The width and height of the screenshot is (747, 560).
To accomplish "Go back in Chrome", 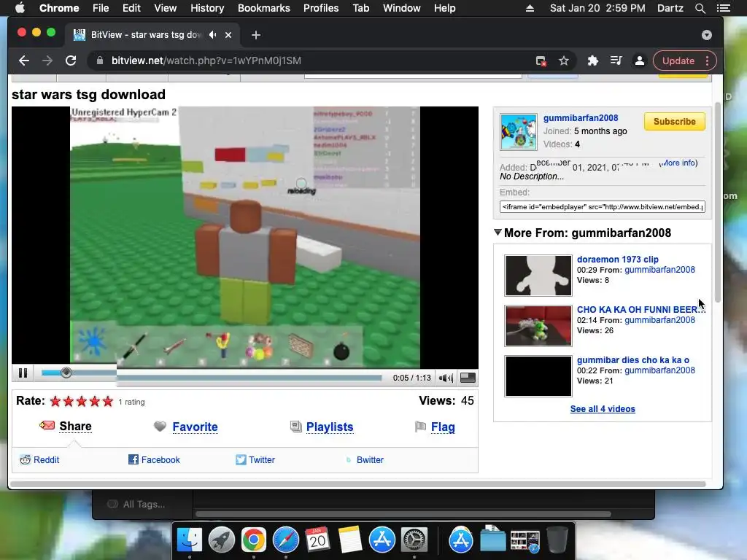I will tap(24, 61).
